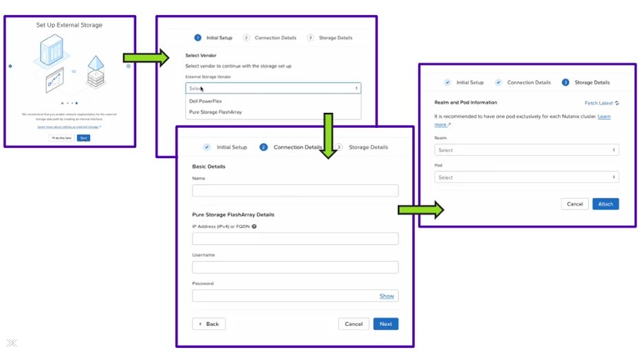Click the carousel right arrow in Set Up External Storage
The width and height of the screenshot is (644, 352).
tap(129, 66)
